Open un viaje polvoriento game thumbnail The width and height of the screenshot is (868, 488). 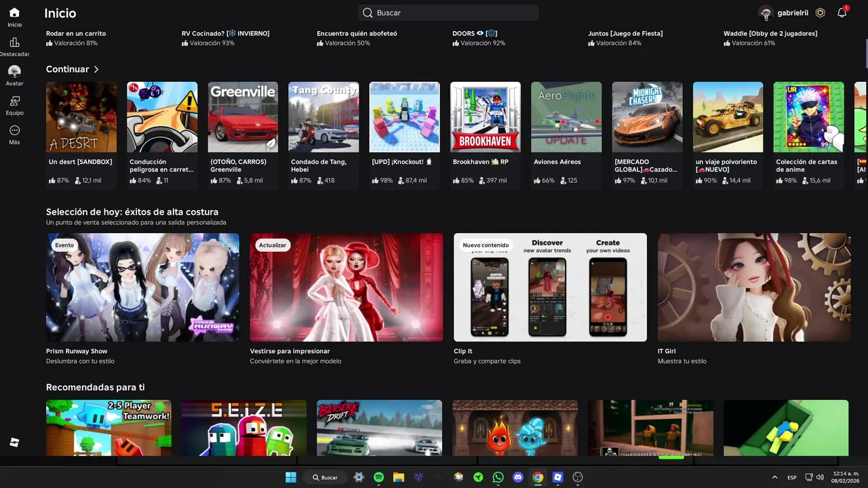[x=728, y=117]
